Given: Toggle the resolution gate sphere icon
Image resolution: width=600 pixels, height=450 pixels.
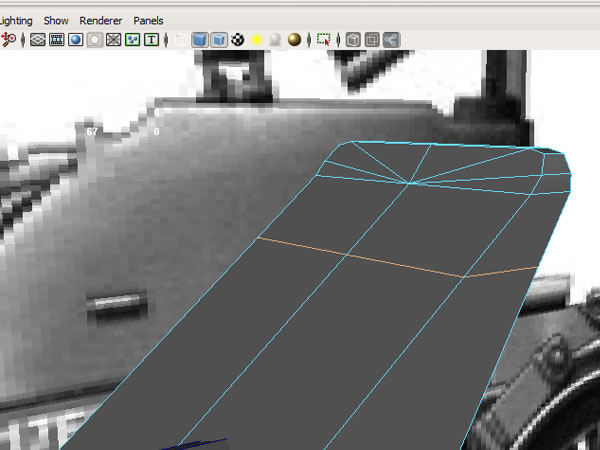Looking at the screenshot, I should 75,40.
